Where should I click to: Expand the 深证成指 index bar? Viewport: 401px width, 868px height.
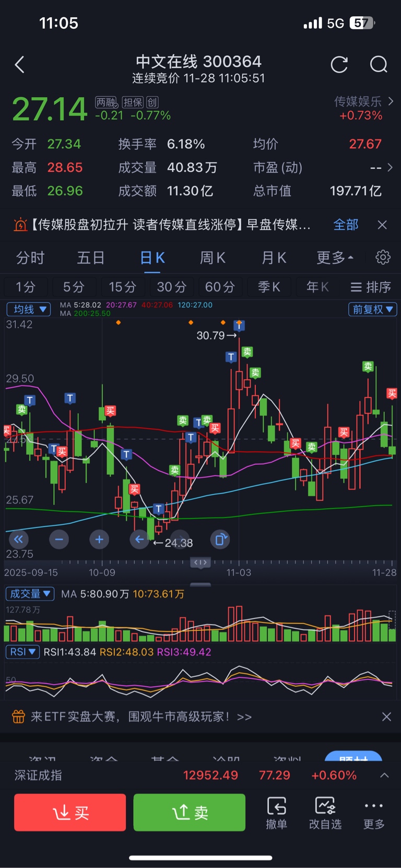click(384, 776)
